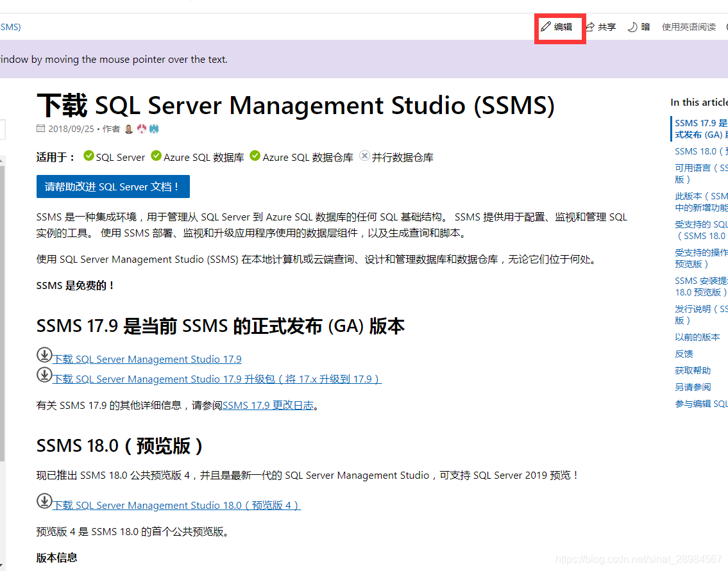
Task: Open 此版本中的新增功能 in the sidebar
Action: click(701, 202)
